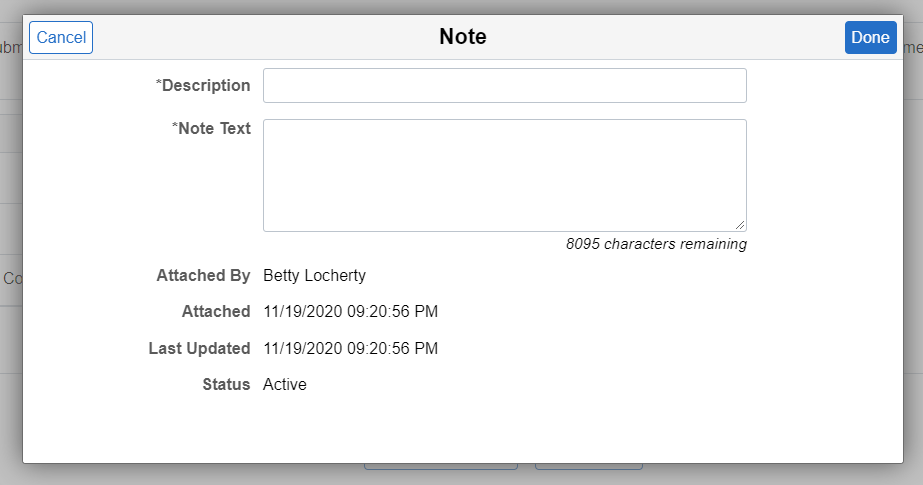Click the "Attached" date label
This screenshot has width=923, height=485.
click(216, 311)
